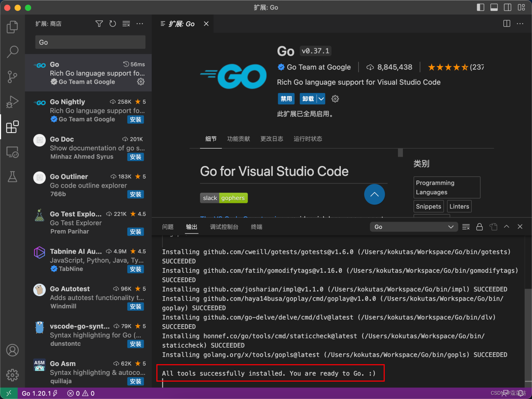The width and height of the screenshot is (532, 399).
Task: Split the editor to the right
Action: point(507,24)
